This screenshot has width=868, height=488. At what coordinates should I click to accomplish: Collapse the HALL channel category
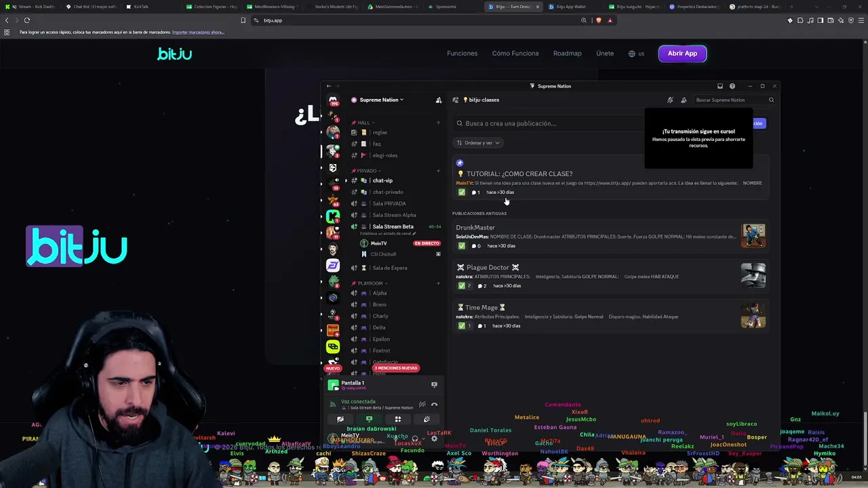coord(363,123)
